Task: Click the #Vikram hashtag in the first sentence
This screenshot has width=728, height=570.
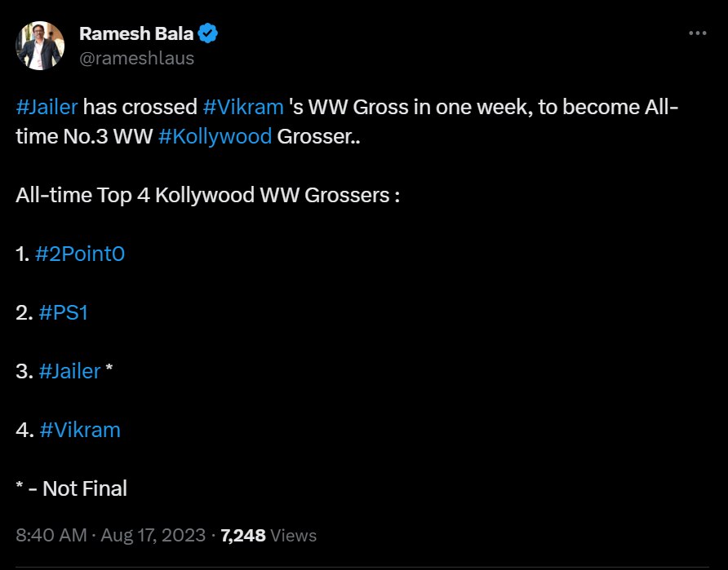Action: click(243, 107)
